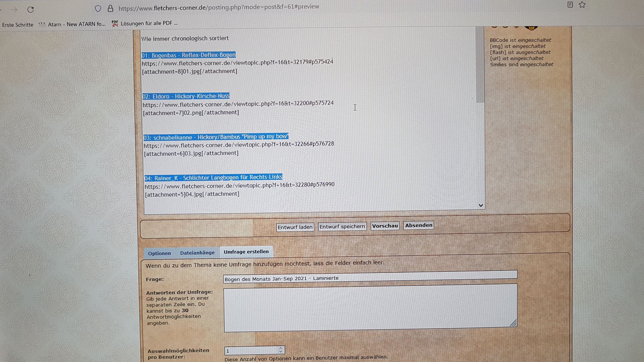This screenshot has width=644, height=362.
Task: Click Entwurf speichern to save draft
Action: point(342,226)
